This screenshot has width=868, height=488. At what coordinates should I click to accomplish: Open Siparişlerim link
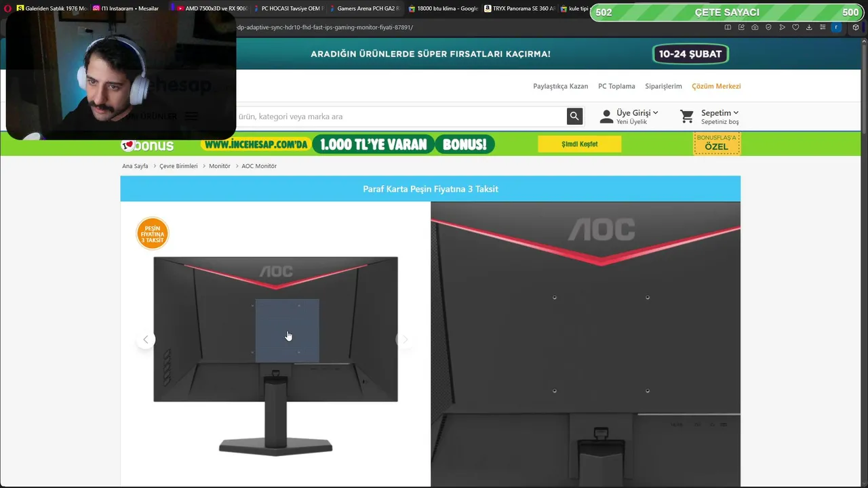[663, 86]
